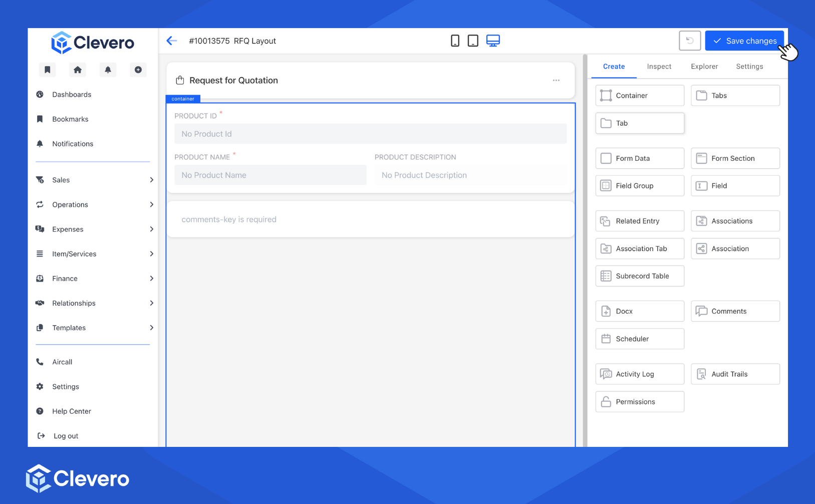The height and width of the screenshot is (504, 815).
Task: Add an Audit Trails component
Action: click(735, 374)
